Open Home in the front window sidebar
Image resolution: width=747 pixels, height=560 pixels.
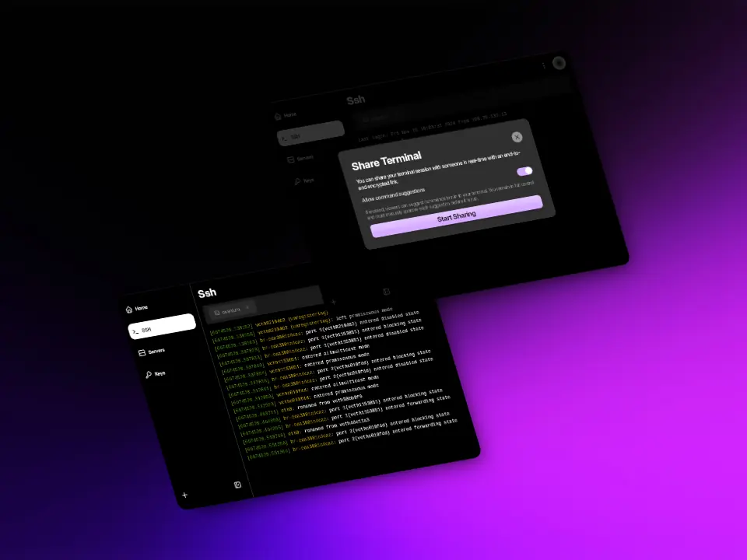coord(139,308)
